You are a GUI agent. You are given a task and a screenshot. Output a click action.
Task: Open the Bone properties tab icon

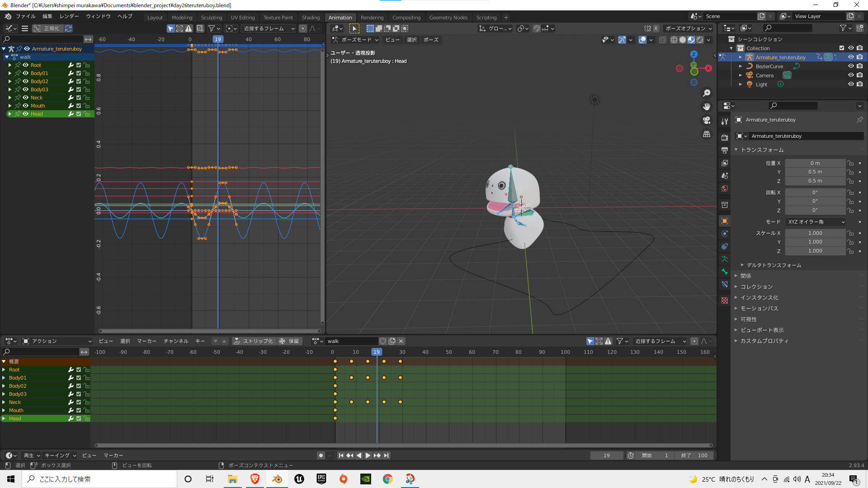coord(725,272)
